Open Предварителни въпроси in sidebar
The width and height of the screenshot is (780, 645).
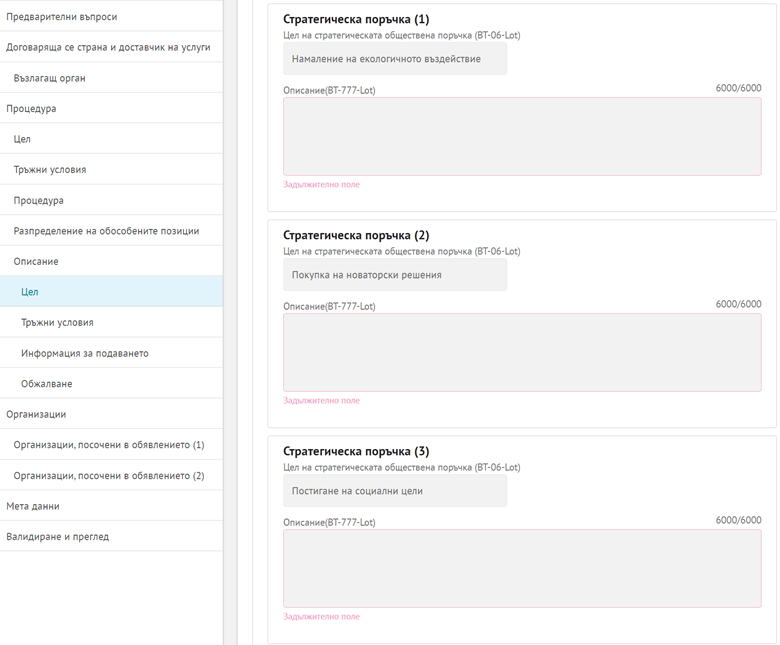(x=111, y=16)
